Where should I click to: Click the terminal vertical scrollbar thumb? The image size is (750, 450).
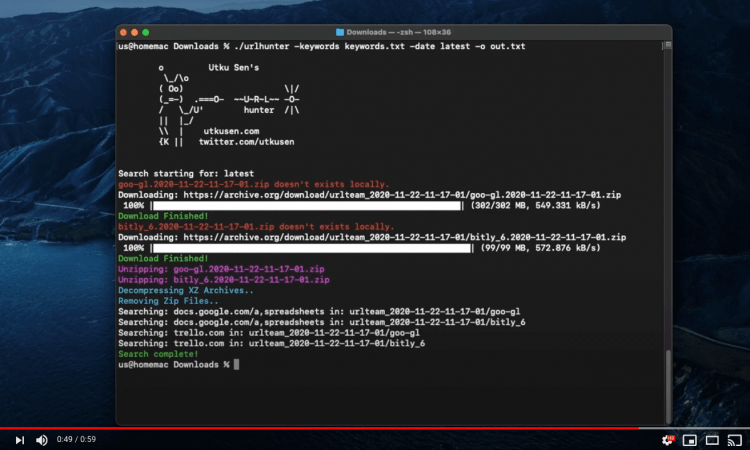click(x=668, y=385)
